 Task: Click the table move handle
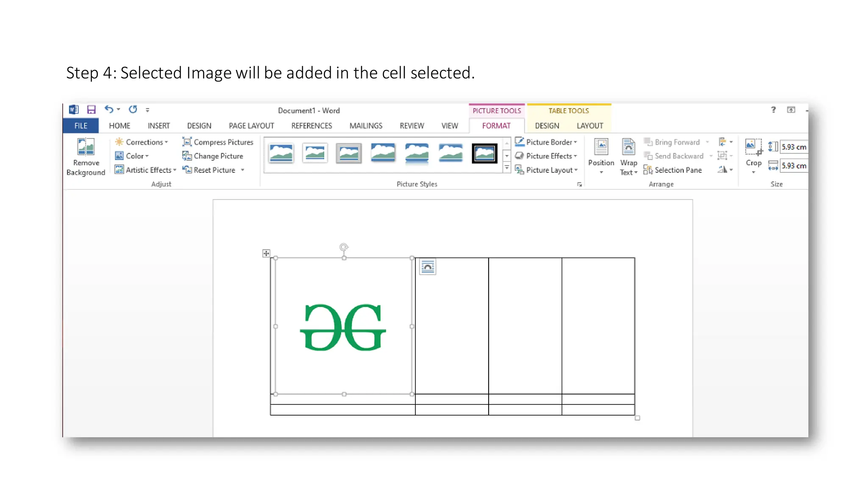pos(266,253)
